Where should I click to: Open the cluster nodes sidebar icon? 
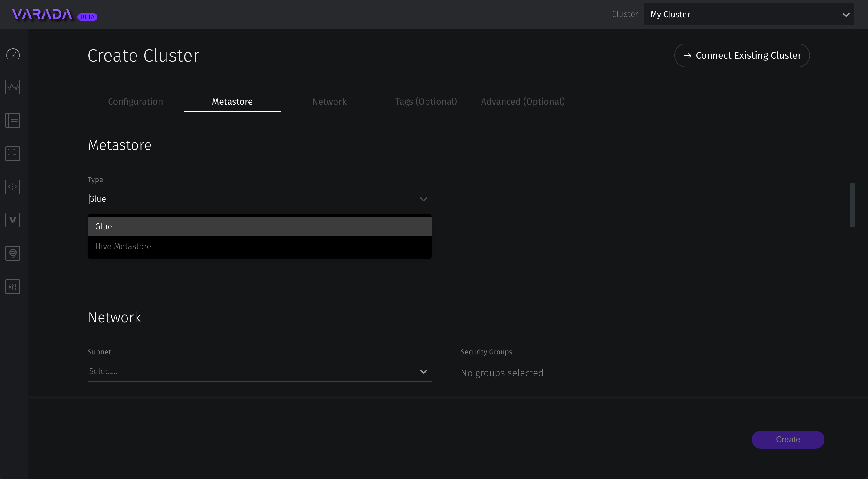[13, 253]
